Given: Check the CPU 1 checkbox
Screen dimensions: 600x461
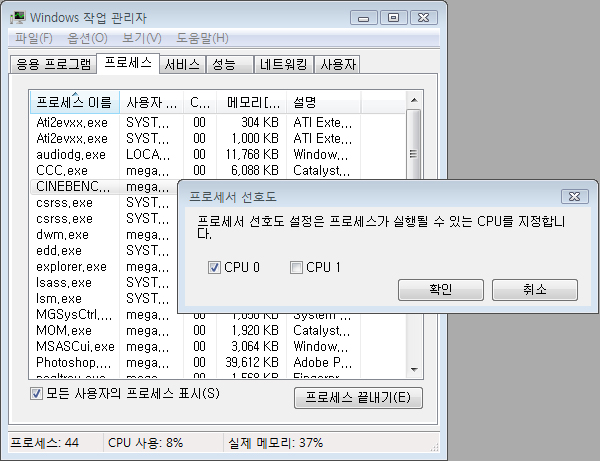Looking at the screenshot, I should (296, 267).
